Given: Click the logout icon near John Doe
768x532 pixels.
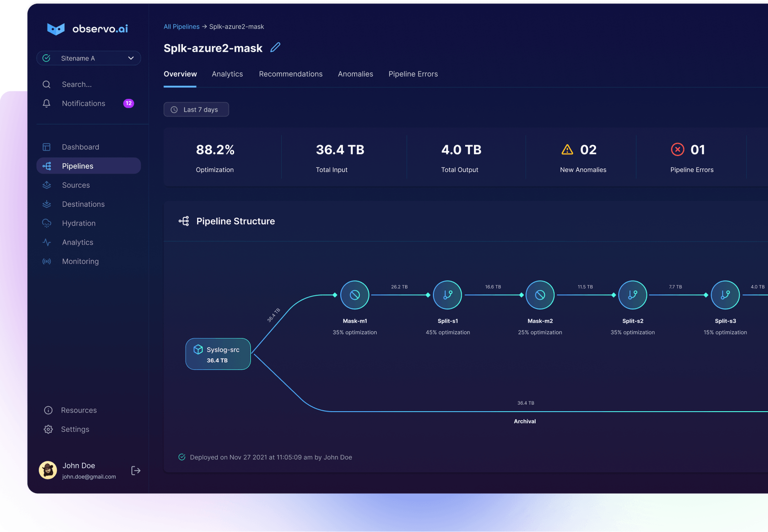Looking at the screenshot, I should pos(135,471).
